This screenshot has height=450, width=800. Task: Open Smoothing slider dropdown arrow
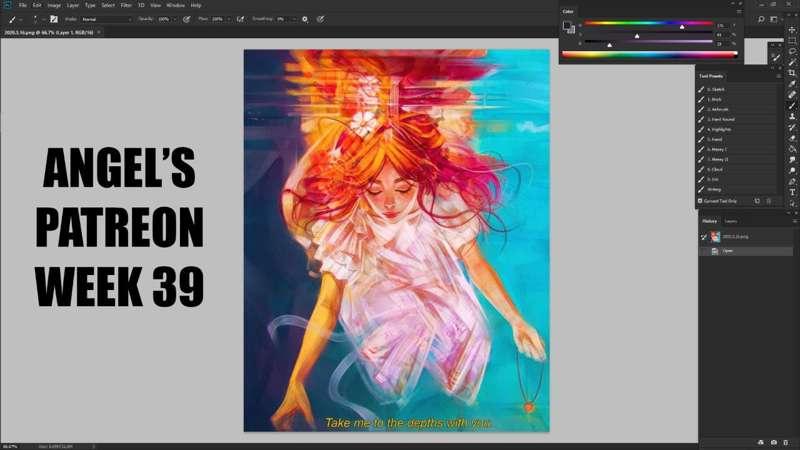coord(294,19)
